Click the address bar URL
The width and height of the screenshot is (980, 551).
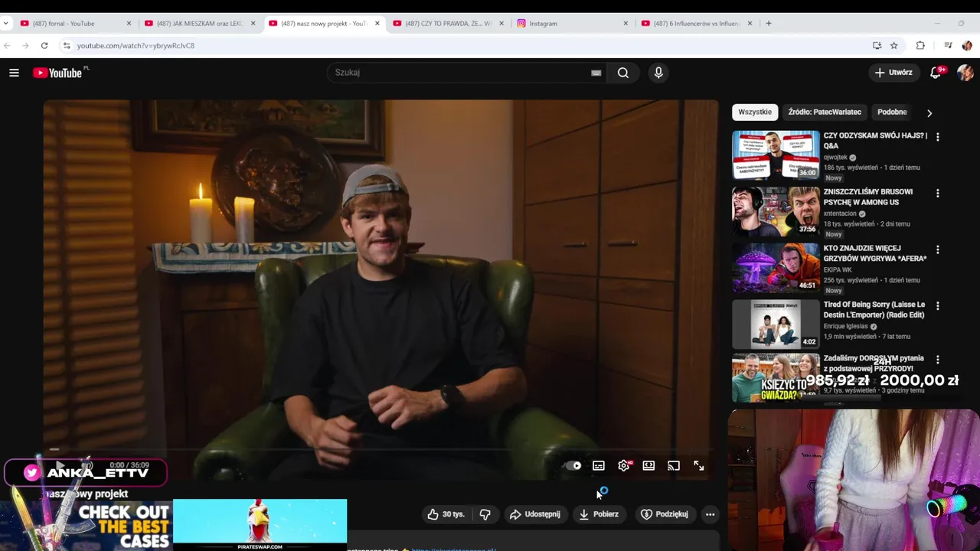(136, 46)
